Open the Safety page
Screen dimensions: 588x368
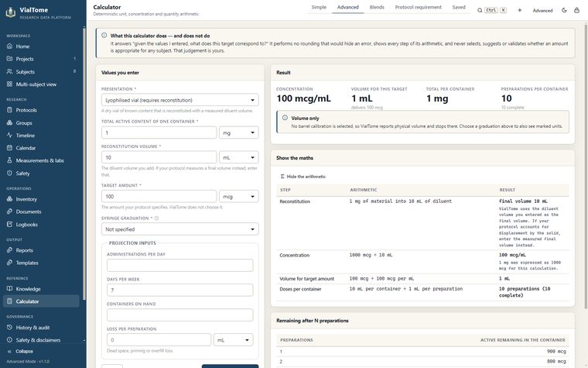[x=41, y=173]
